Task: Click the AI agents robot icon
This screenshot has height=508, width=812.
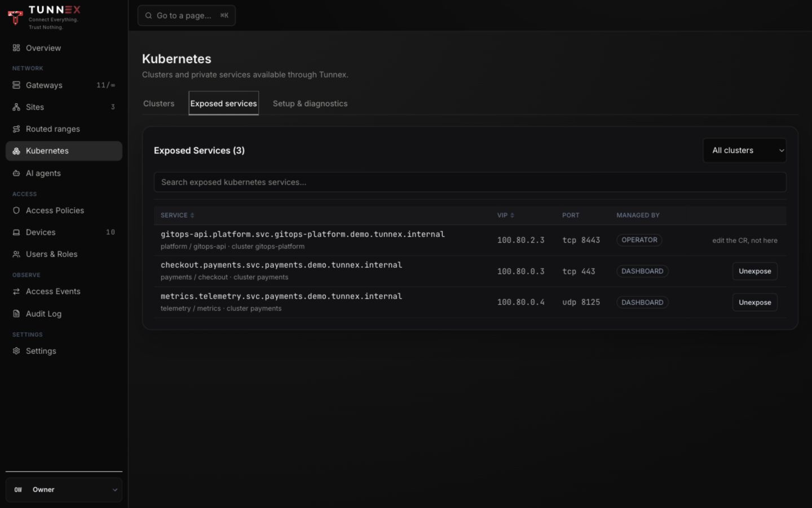Action: [x=16, y=173]
